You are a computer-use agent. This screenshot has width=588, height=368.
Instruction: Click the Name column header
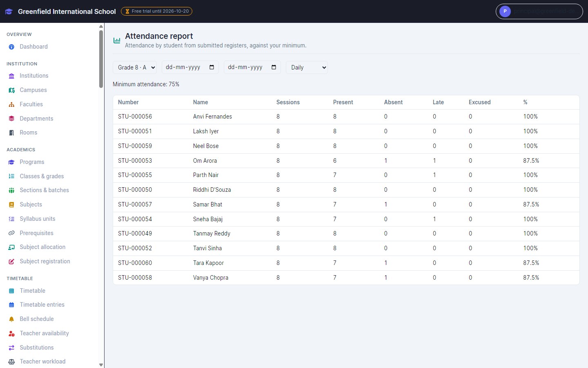tap(200, 102)
